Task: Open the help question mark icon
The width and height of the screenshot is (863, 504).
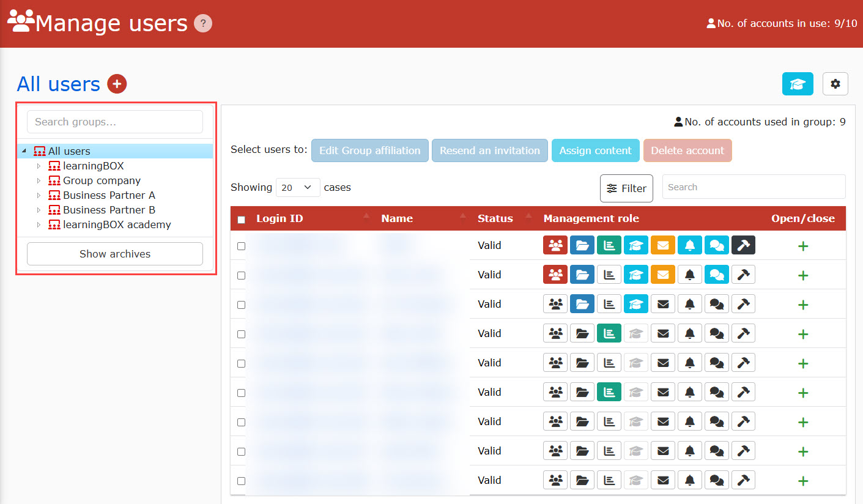Action: point(203,24)
